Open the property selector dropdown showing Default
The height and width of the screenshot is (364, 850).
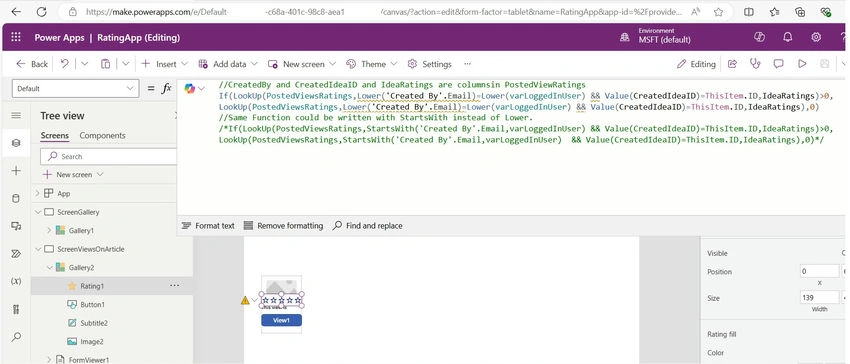(x=75, y=88)
